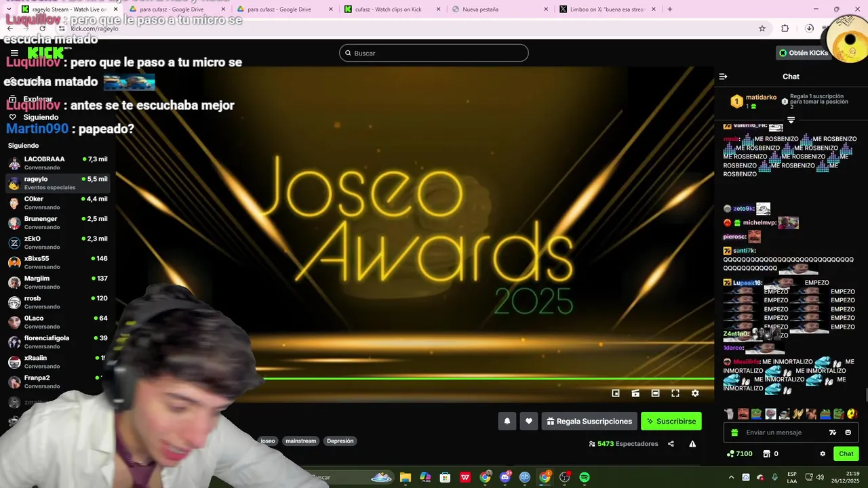Screen dimensions: 868x488
Task: Open Discord from taskbar
Action: 505,477
